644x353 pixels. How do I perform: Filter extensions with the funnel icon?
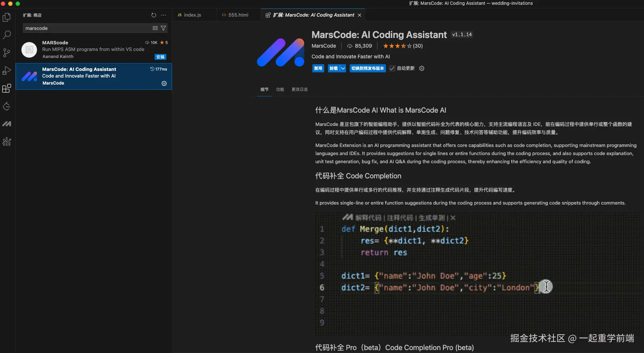163,28
